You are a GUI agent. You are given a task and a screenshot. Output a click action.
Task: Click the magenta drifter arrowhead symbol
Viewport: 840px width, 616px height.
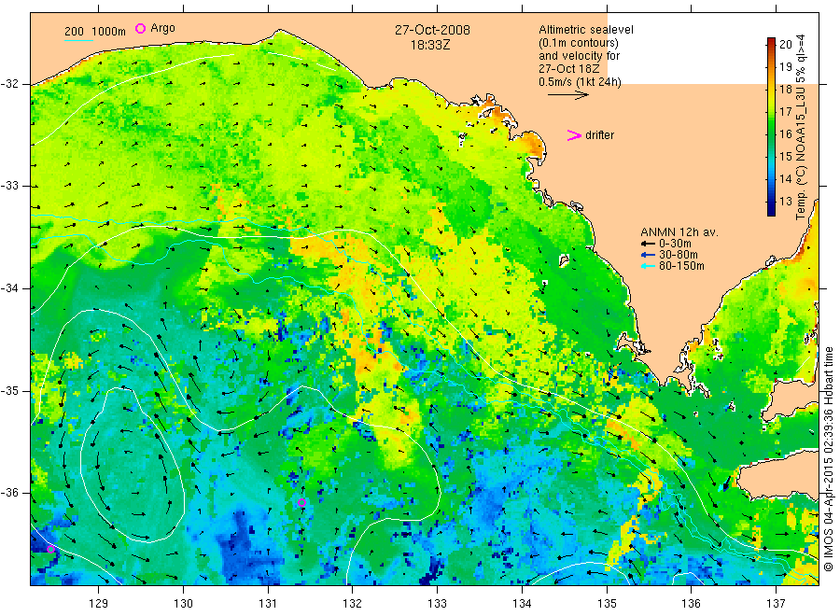[574, 135]
